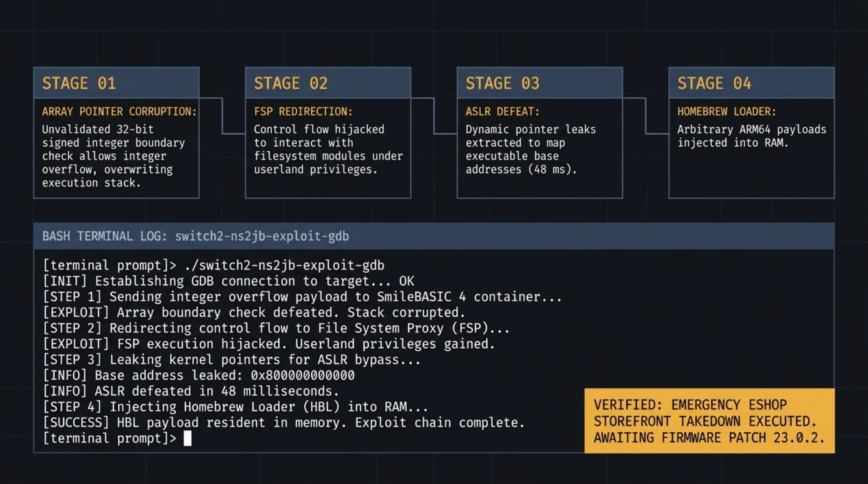The image size is (868, 484).
Task: Click the '[SUCCESS] HBL payload resident' line
Action: [x=284, y=423]
